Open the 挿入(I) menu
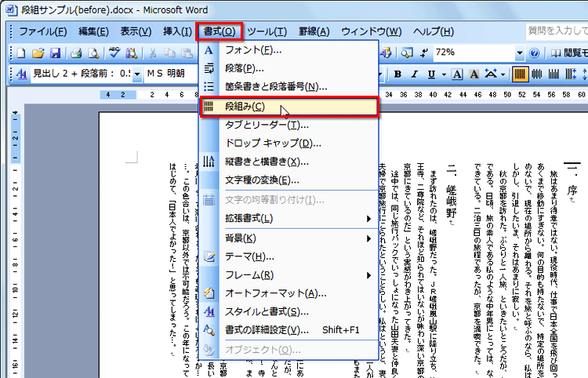This screenshot has height=378, width=588. pyautogui.click(x=177, y=31)
